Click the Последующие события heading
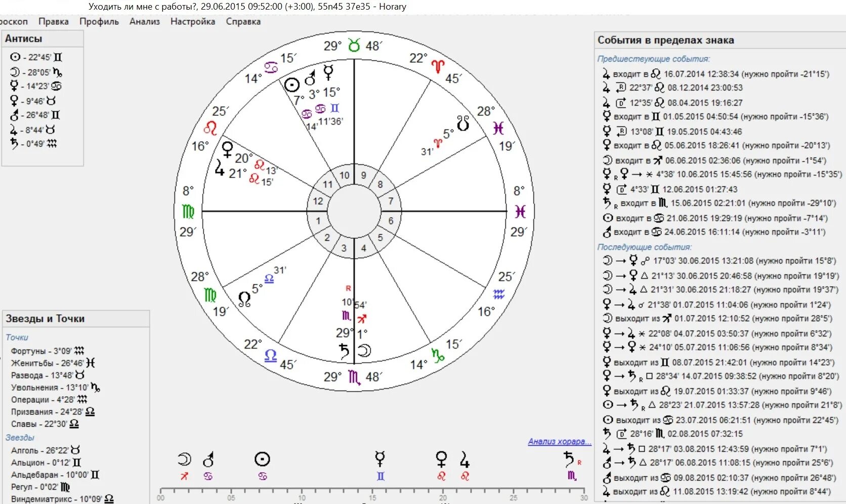Viewport: 846px width, 504px height. point(644,247)
